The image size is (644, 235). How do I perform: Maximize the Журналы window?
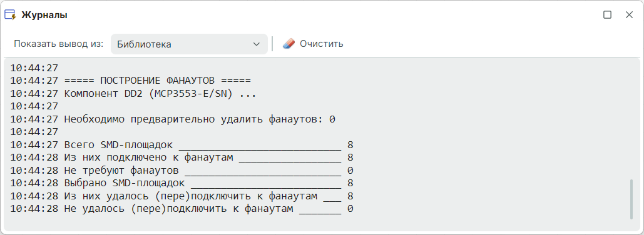coord(607,15)
